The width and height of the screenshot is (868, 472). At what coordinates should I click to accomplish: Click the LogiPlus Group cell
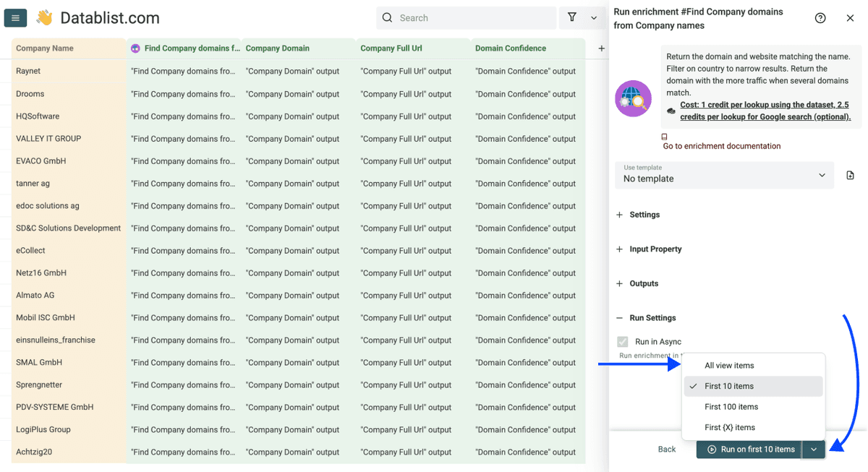69,430
